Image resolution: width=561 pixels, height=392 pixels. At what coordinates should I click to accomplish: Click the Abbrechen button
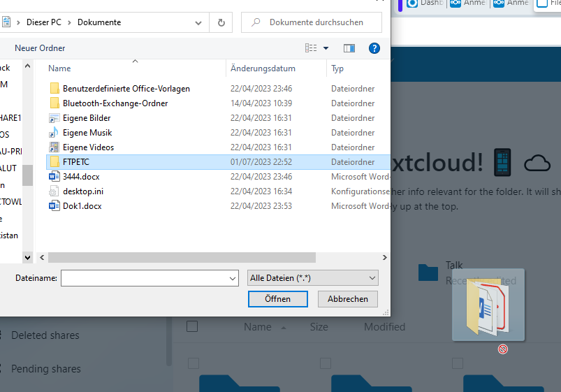[x=348, y=299]
